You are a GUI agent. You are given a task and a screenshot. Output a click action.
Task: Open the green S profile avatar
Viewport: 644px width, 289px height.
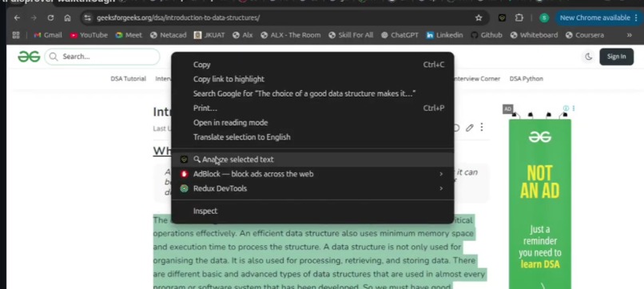pos(544,18)
